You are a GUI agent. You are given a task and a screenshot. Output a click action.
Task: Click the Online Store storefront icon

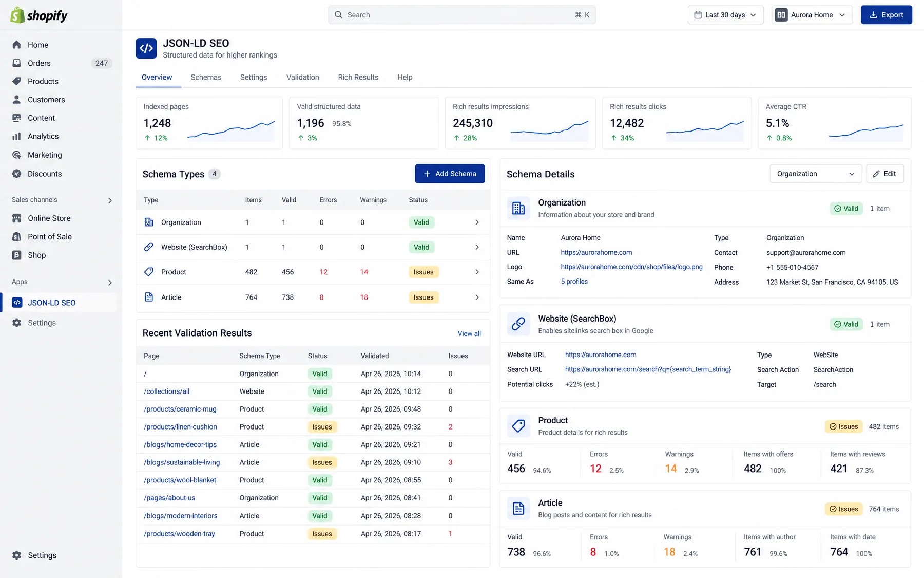pyautogui.click(x=17, y=218)
